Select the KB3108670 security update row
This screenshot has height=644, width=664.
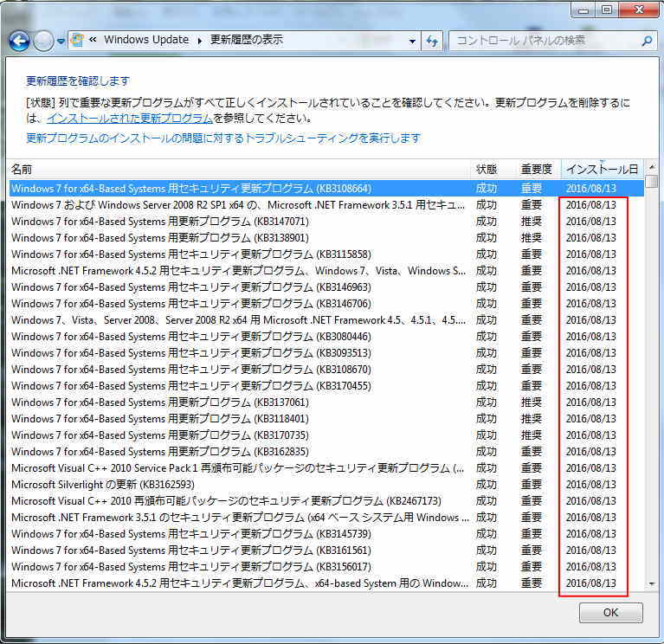pyautogui.click(x=326, y=370)
